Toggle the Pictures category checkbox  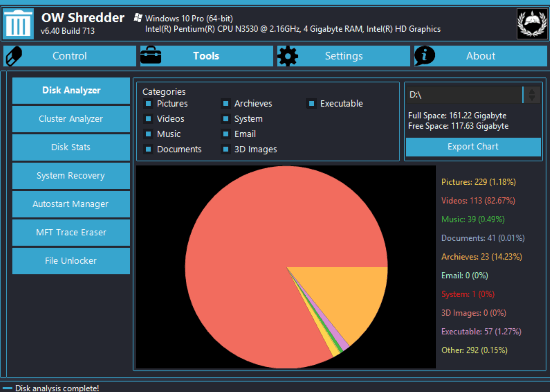pyautogui.click(x=148, y=103)
